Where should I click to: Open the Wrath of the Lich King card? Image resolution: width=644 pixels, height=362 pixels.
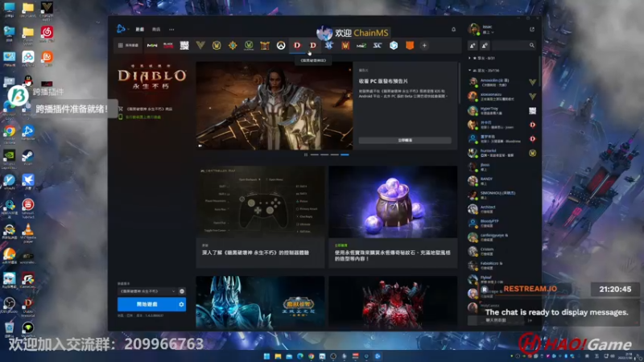coord(260,303)
